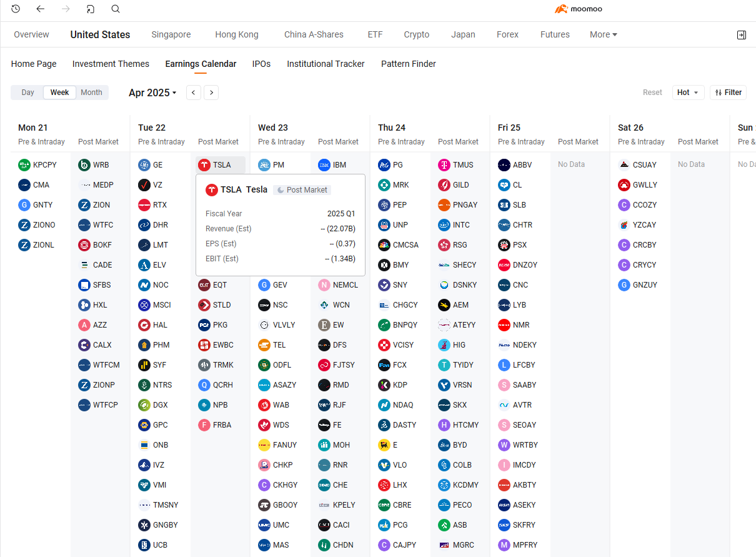Go back with the left arrow
The image size is (756, 557).
coord(41,9)
